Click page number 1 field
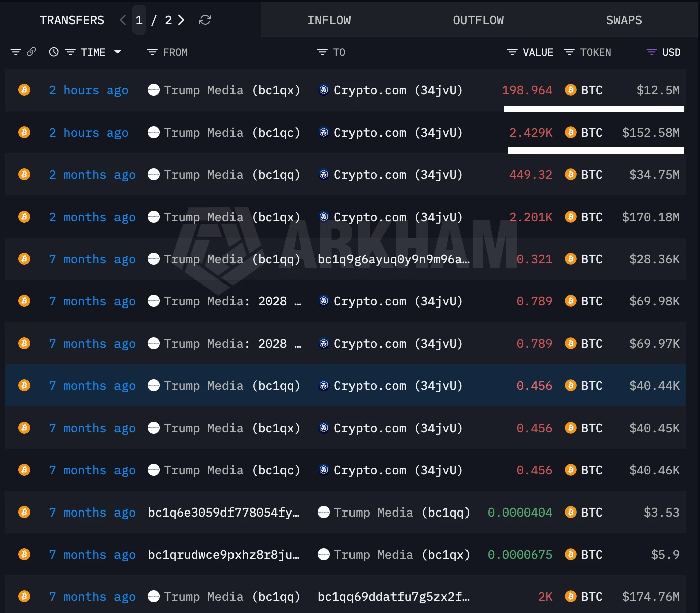700x613 pixels. [139, 20]
